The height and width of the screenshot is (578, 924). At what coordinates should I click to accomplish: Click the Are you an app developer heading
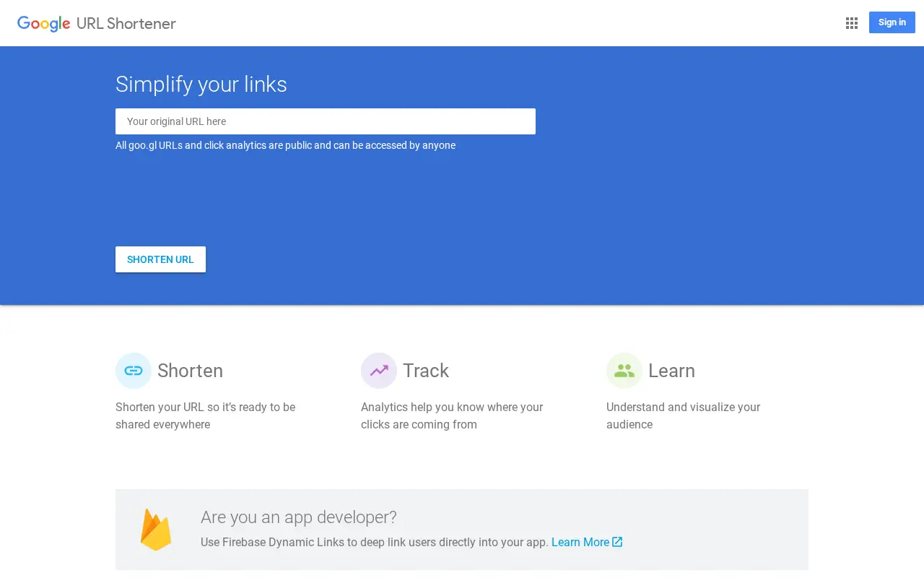point(299,517)
